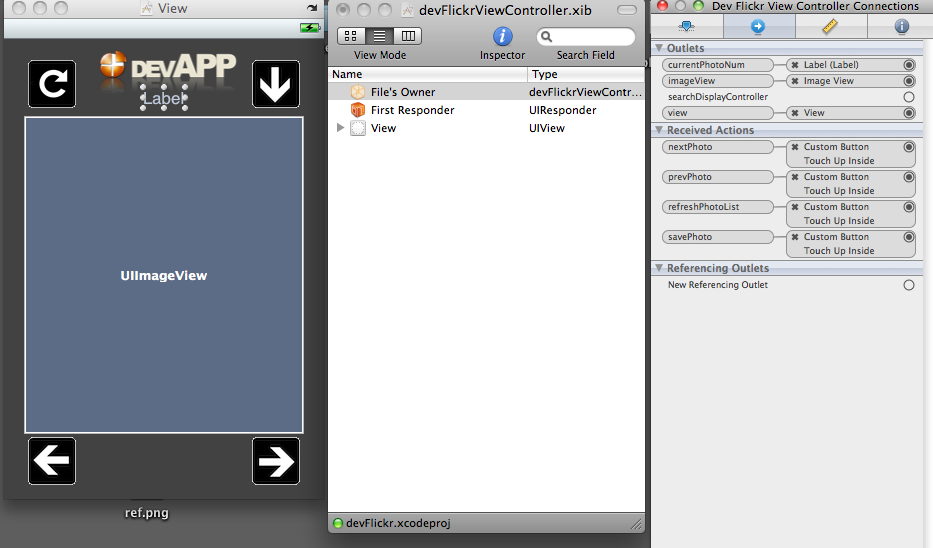Click the left arrow previous photo button
933x548 pixels.
tap(52, 461)
